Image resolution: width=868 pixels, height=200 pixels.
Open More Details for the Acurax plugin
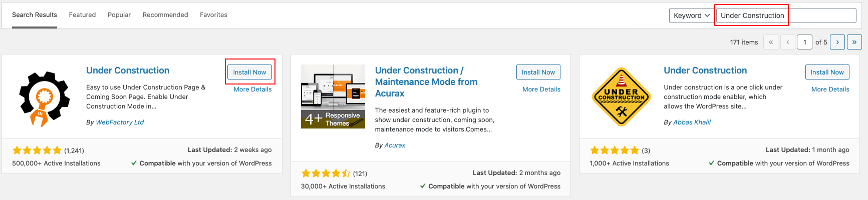[x=541, y=89]
